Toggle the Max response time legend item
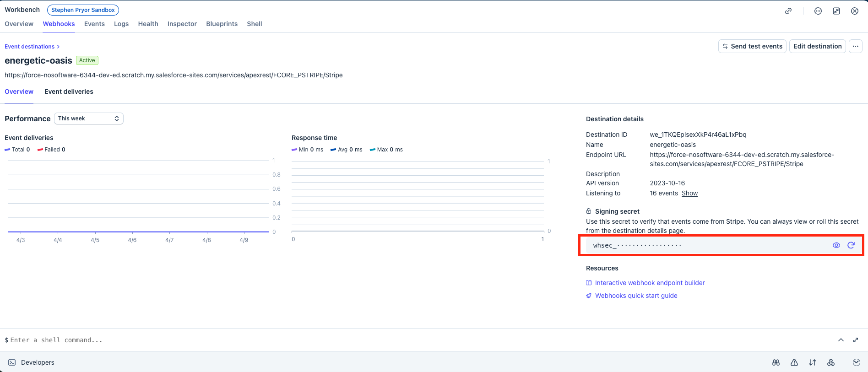This screenshot has width=868, height=372. point(386,150)
